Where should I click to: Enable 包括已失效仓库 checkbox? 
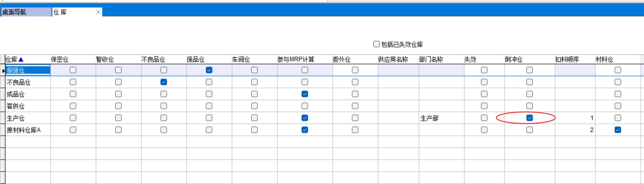pyautogui.click(x=376, y=44)
